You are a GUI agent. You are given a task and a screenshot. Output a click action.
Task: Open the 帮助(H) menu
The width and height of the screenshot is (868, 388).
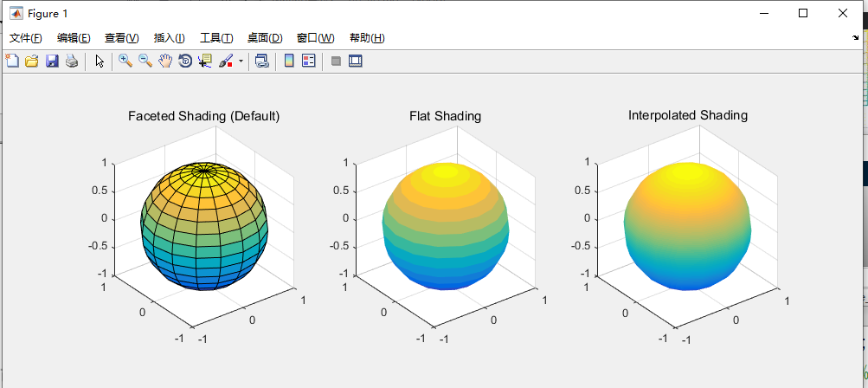tap(367, 38)
